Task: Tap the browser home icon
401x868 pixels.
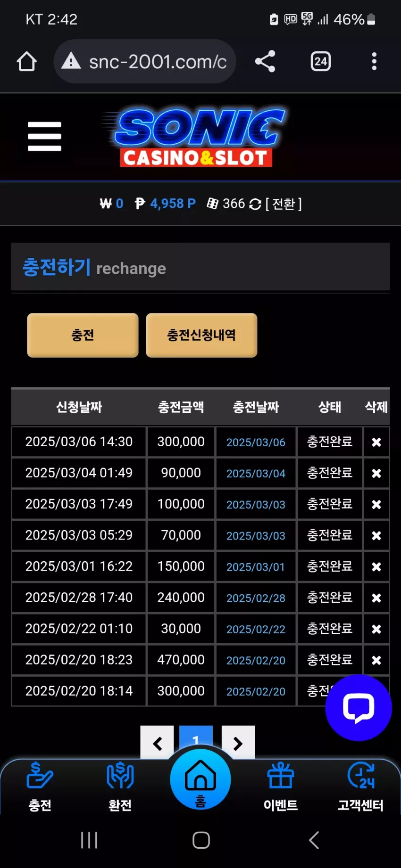Action: [x=27, y=61]
